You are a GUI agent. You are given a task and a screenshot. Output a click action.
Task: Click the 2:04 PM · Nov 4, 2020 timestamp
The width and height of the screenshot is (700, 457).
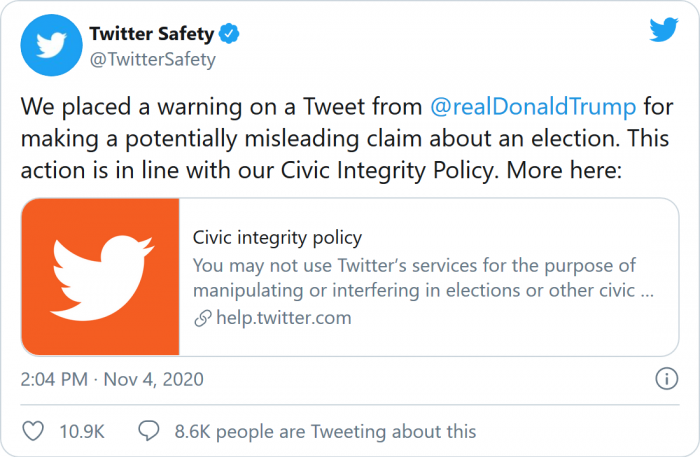pyautogui.click(x=112, y=379)
